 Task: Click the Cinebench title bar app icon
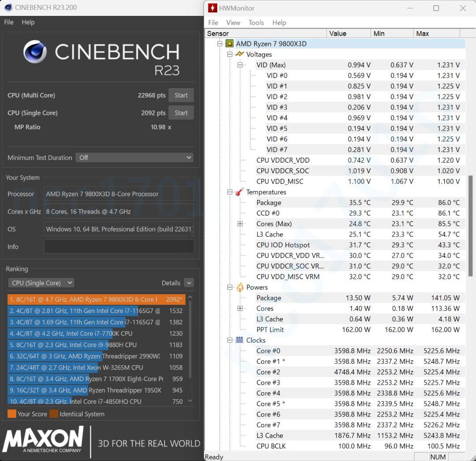tap(8, 7)
